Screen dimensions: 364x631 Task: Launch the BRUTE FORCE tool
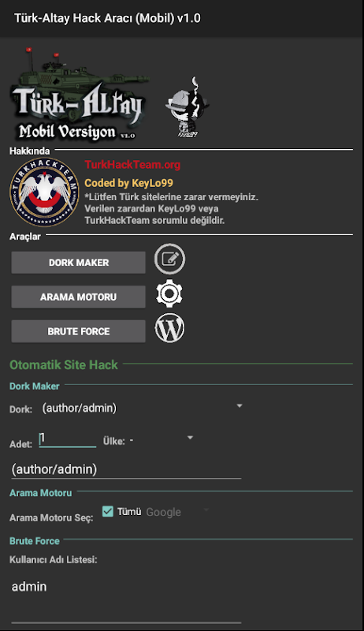pyautogui.click(x=78, y=331)
